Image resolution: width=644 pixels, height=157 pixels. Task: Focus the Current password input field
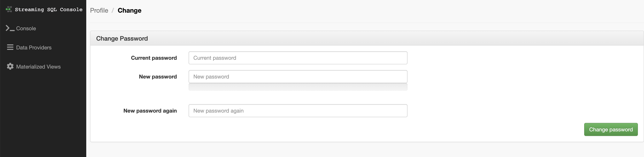(298, 58)
